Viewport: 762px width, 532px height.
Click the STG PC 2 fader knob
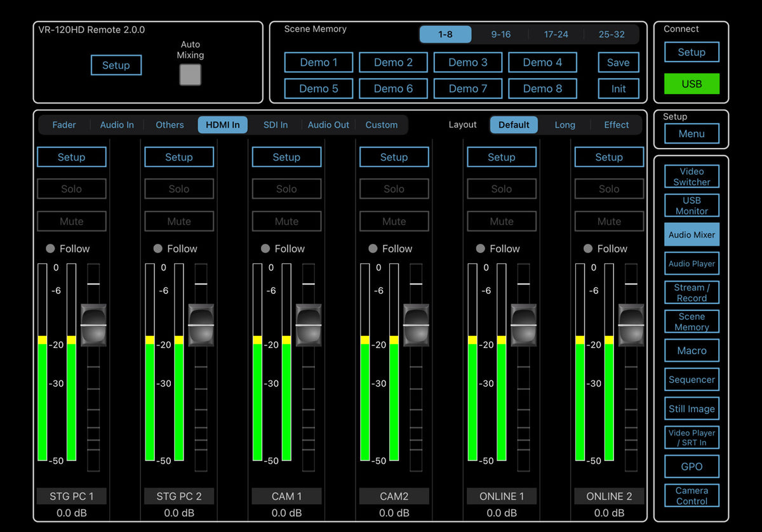(201, 325)
